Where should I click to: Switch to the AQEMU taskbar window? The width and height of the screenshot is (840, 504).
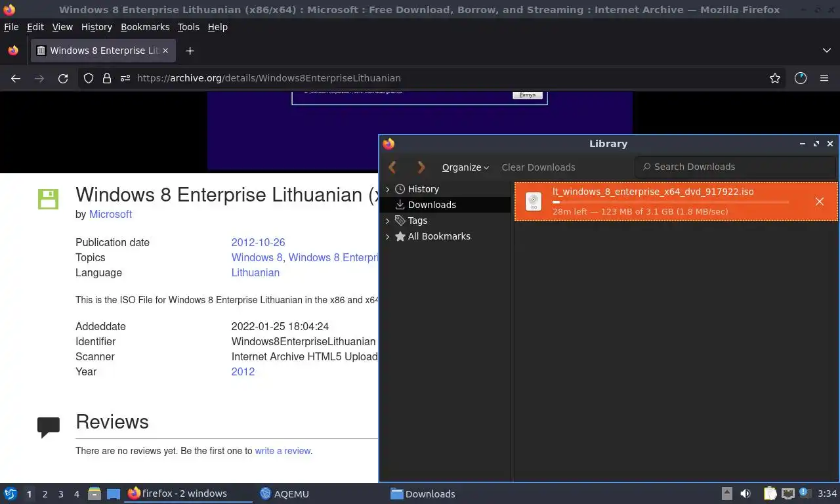pos(284,493)
